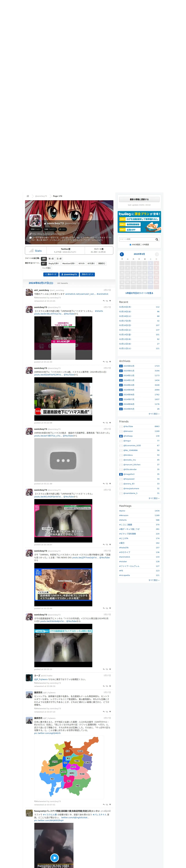This screenshot has width=186, height=868.
Task: Open the home icon in breadcrumb
Action: pos(28,196)
